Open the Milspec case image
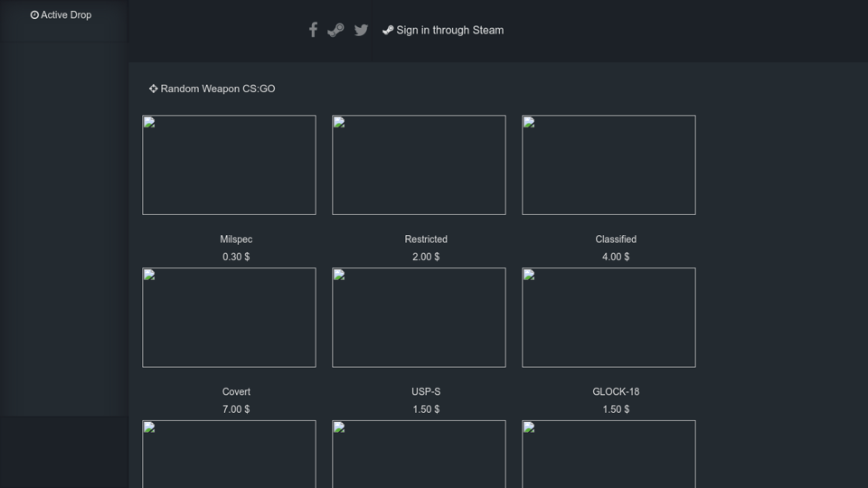This screenshot has width=868, height=488. click(229, 164)
